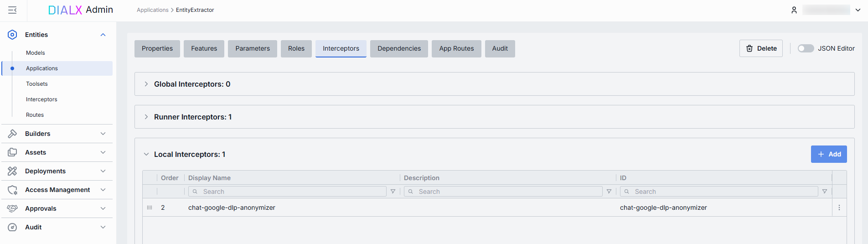
Task: Open row actions menu for chat-google-dlp-anonymizer
Action: pyautogui.click(x=839, y=208)
